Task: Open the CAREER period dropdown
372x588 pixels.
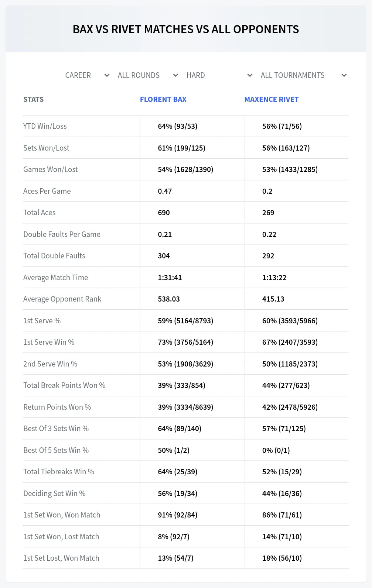Action: [x=87, y=75]
